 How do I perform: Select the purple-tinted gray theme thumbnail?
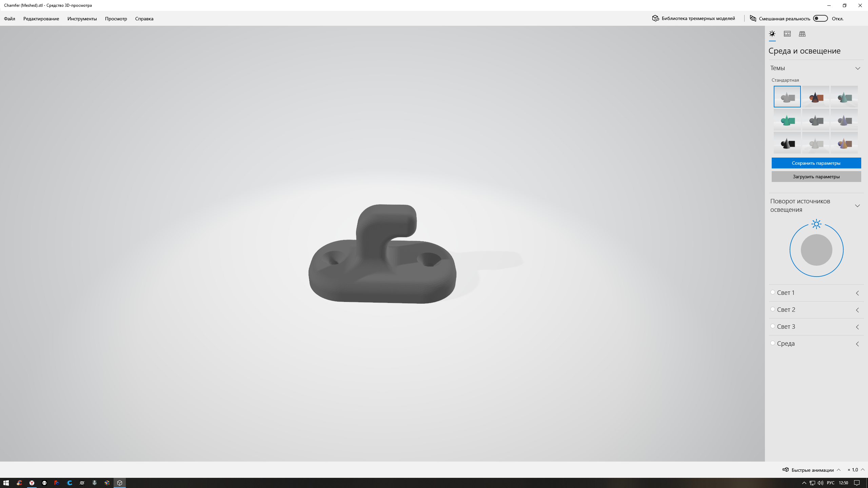(x=844, y=120)
